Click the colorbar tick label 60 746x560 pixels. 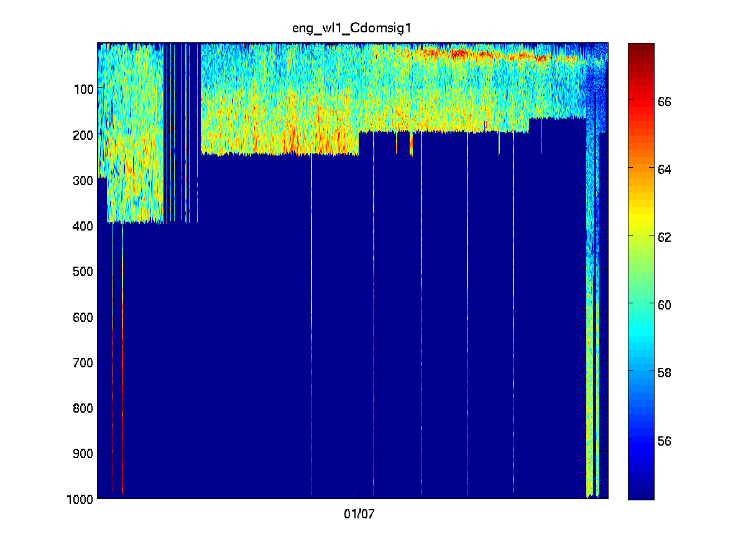point(664,305)
